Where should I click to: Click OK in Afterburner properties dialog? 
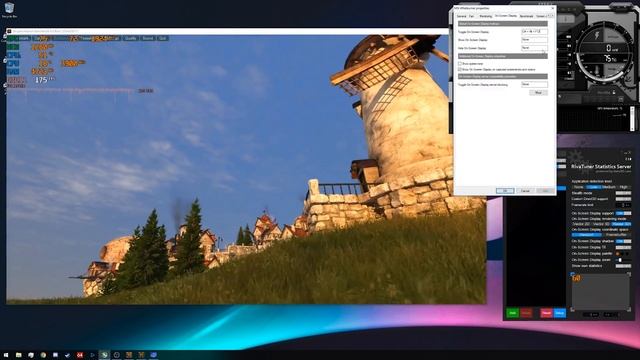coord(505,191)
